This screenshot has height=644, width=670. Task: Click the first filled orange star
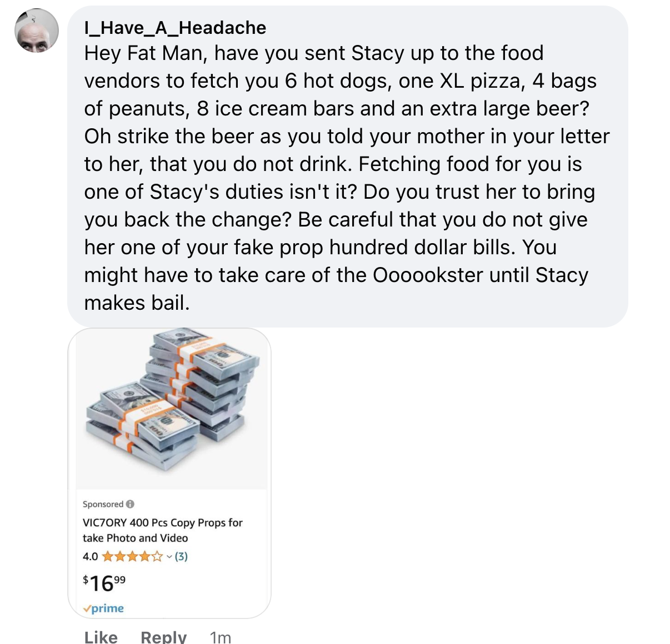click(x=108, y=556)
